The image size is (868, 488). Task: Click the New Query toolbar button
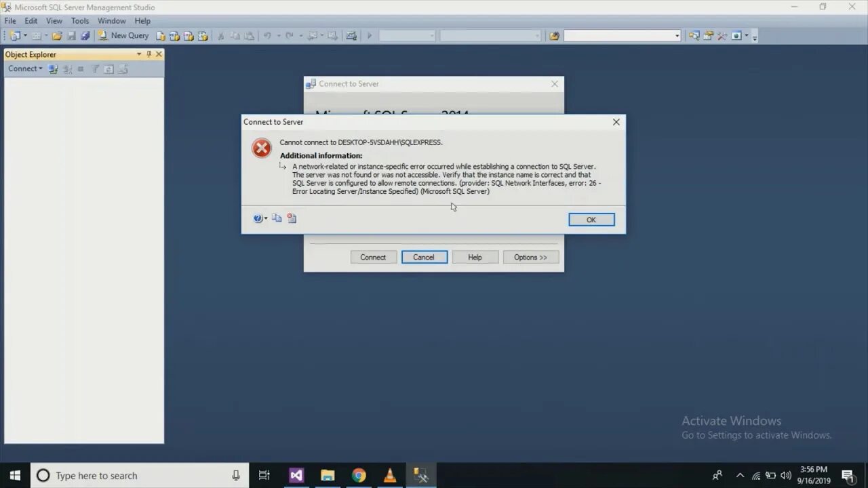click(x=123, y=35)
